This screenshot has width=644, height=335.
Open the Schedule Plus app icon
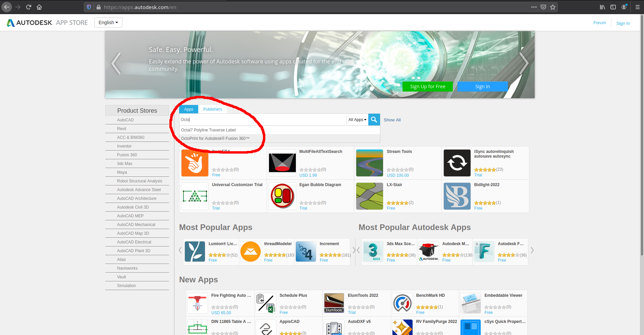[x=266, y=303]
